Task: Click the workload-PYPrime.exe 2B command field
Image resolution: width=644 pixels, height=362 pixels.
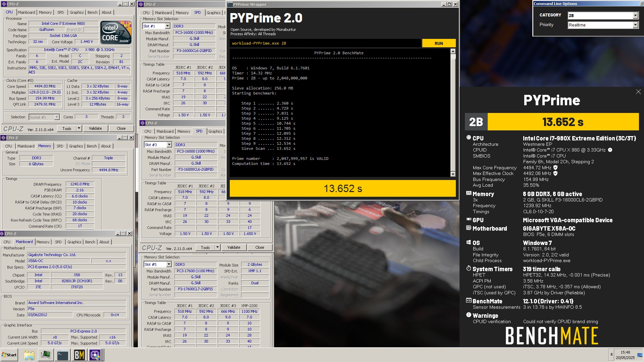Action: click(325, 43)
